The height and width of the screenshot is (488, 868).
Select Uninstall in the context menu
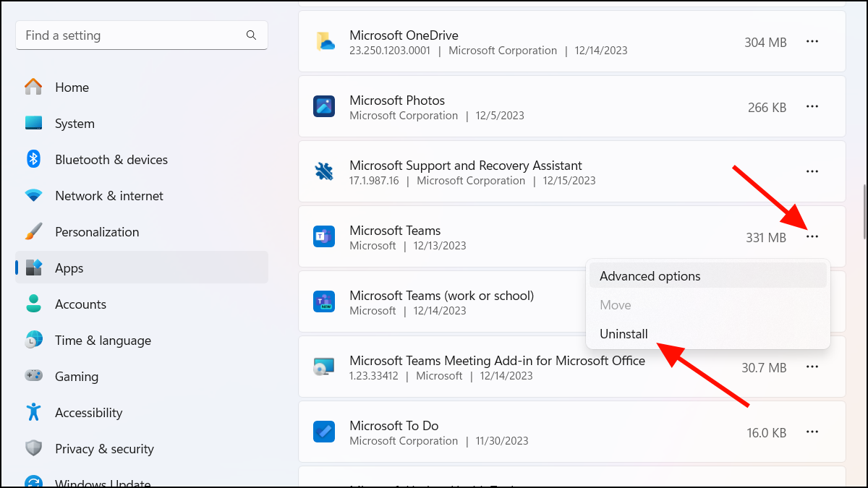click(708, 334)
